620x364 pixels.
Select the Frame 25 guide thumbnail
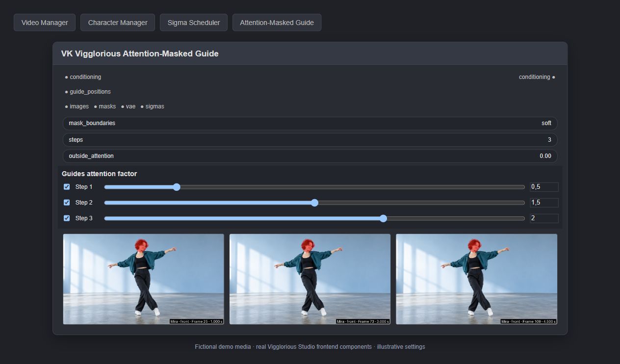[144, 279]
